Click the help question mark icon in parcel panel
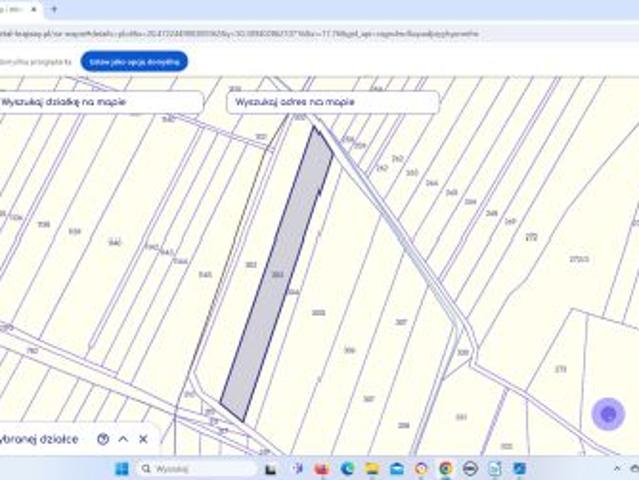 click(x=103, y=438)
